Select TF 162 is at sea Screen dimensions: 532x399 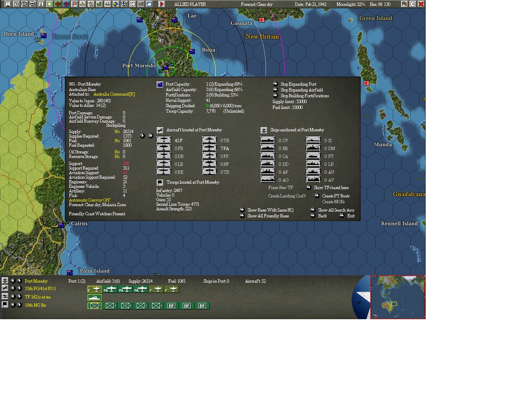tap(38, 297)
